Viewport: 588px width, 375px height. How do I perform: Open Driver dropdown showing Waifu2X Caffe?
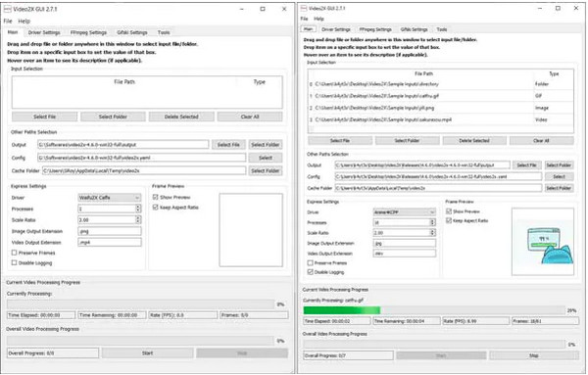(109, 198)
